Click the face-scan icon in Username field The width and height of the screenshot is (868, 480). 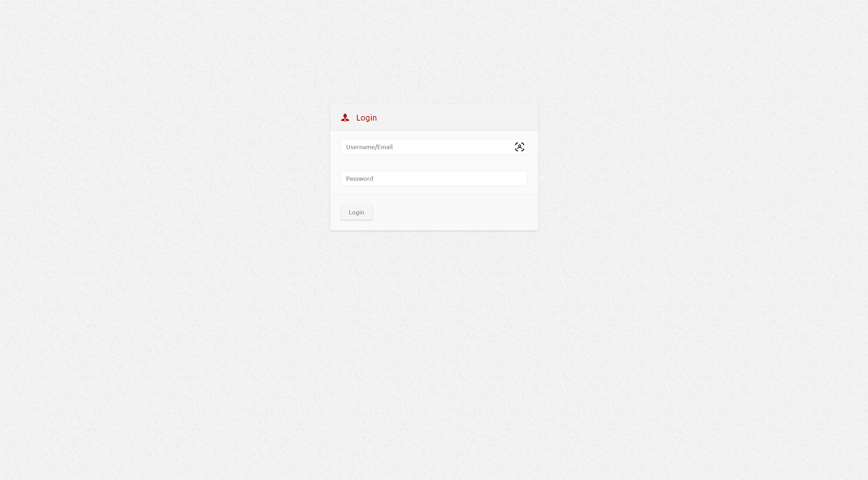(519, 147)
